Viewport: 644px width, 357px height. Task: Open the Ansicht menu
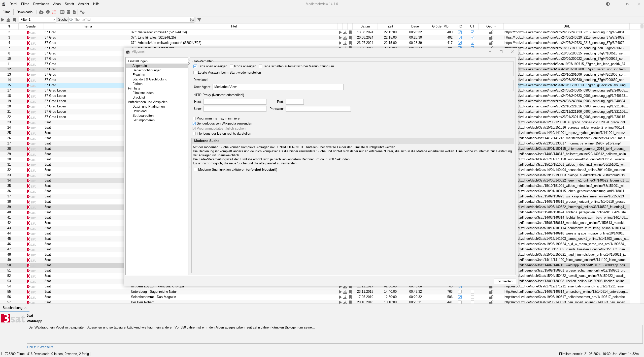pyautogui.click(x=84, y=4)
